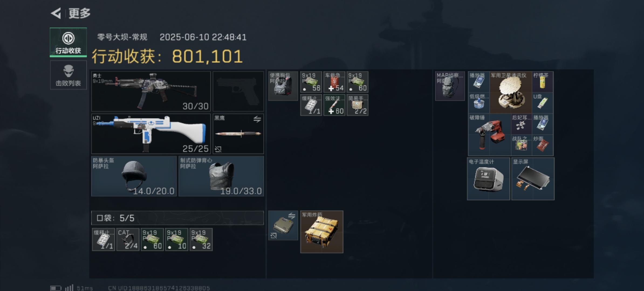
Task: Click the 口袋 5/5 pocket header
Action: [177, 218]
